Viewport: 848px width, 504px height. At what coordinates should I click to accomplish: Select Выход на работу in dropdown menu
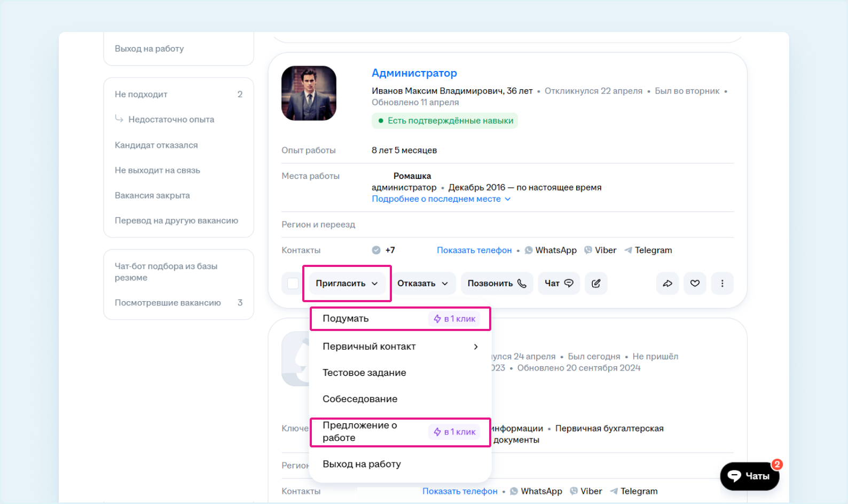coord(400,464)
